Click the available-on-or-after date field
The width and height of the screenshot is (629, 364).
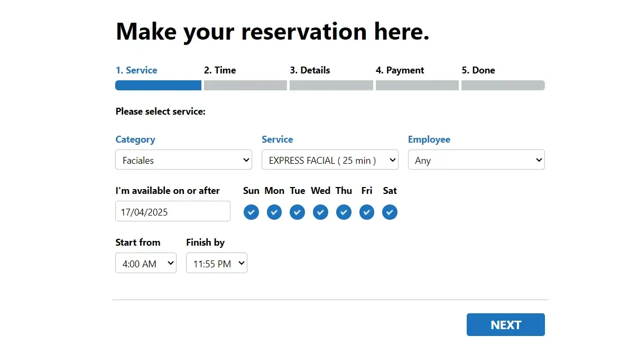pos(172,211)
